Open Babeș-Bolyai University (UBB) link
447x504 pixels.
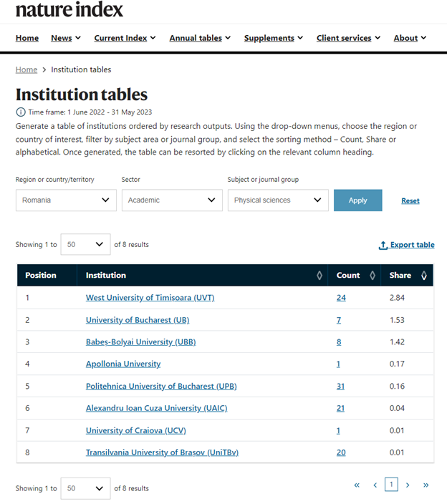point(141,342)
